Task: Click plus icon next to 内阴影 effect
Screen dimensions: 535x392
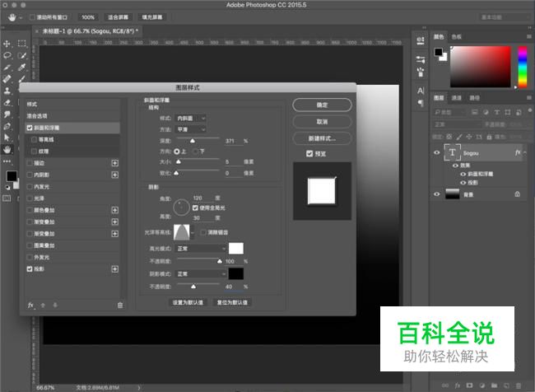Action: coord(115,175)
